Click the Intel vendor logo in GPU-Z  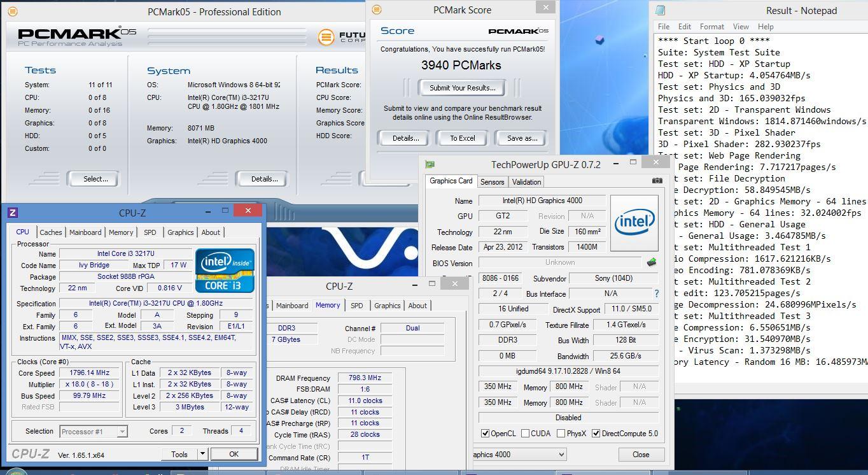click(634, 222)
